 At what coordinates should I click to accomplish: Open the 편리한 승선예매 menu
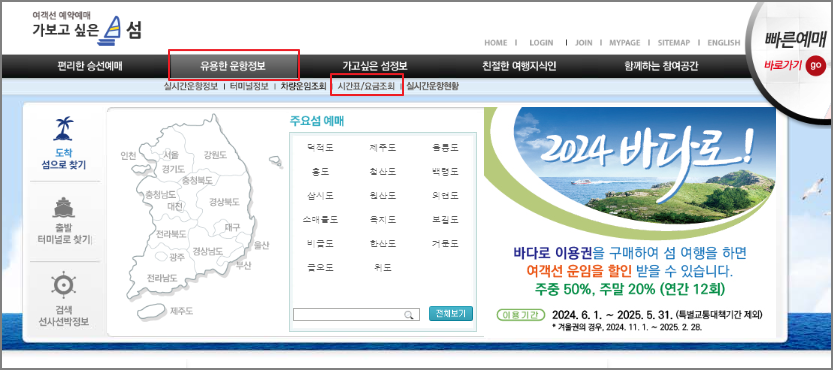(90, 66)
